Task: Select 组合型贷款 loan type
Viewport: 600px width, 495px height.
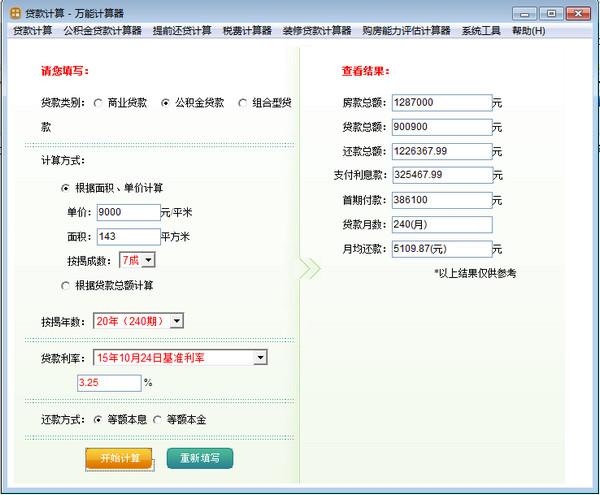Action: coord(243,103)
